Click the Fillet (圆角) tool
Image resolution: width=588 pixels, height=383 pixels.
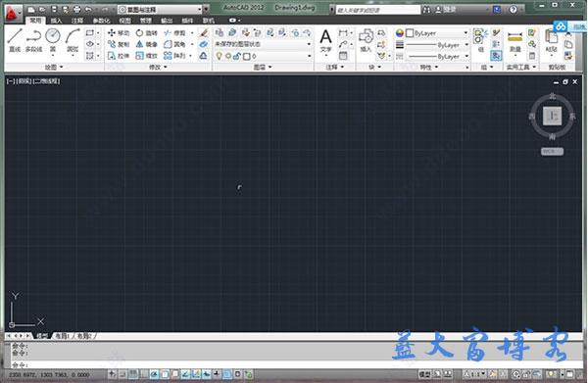[175, 44]
